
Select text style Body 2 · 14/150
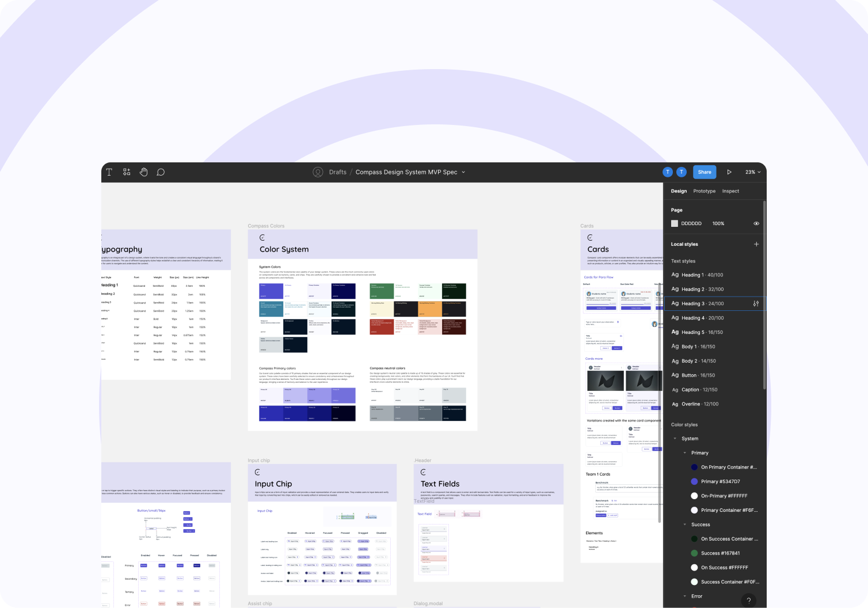click(714, 361)
